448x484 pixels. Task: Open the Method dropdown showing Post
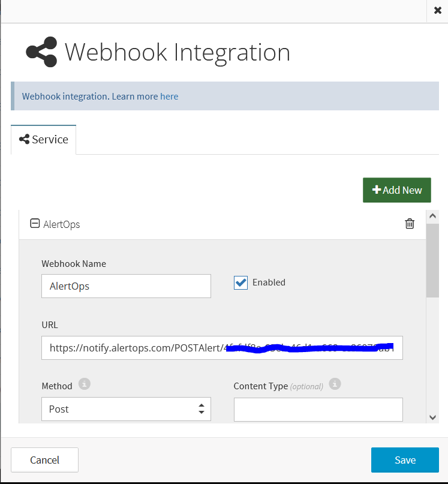(126, 409)
